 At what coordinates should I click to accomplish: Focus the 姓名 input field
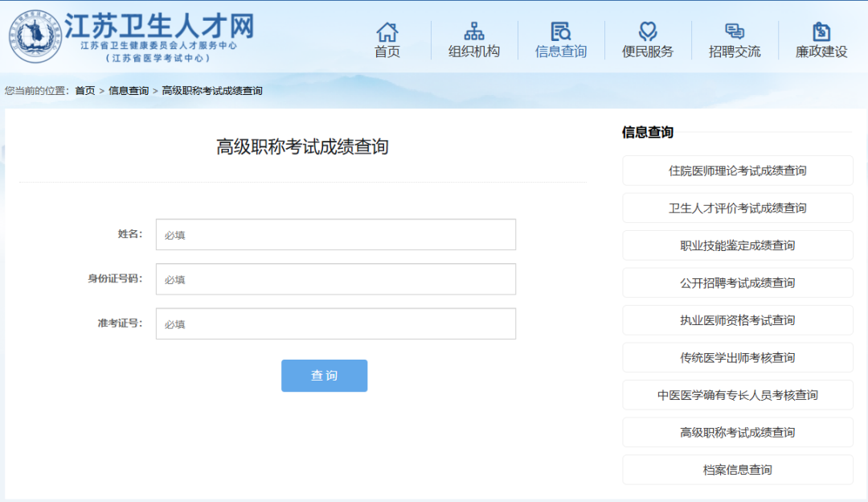335,234
